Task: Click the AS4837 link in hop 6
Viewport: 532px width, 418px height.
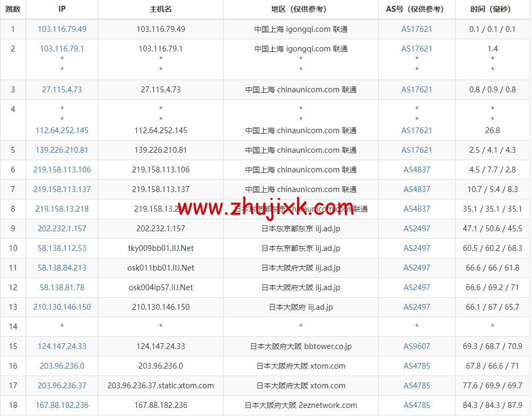Action: [x=416, y=170]
